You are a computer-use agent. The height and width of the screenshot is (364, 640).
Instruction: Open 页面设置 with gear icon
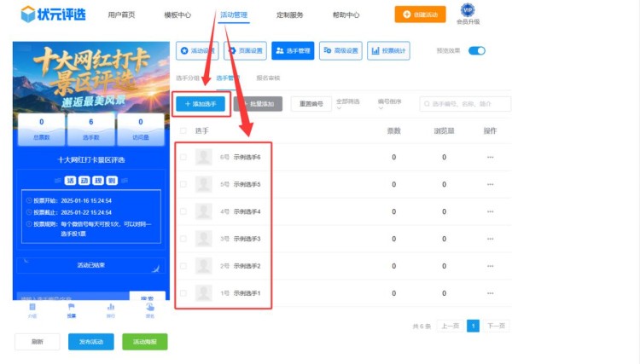(245, 51)
